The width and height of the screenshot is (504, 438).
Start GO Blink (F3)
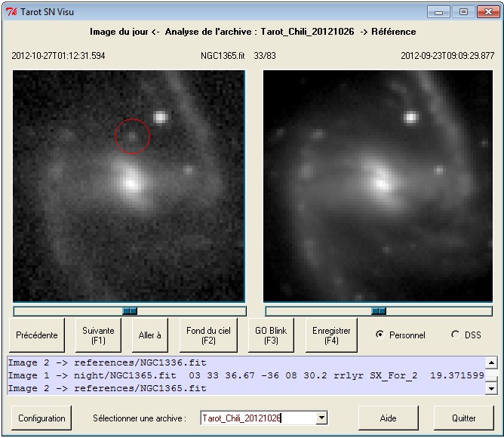pyautogui.click(x=271, y=335)
